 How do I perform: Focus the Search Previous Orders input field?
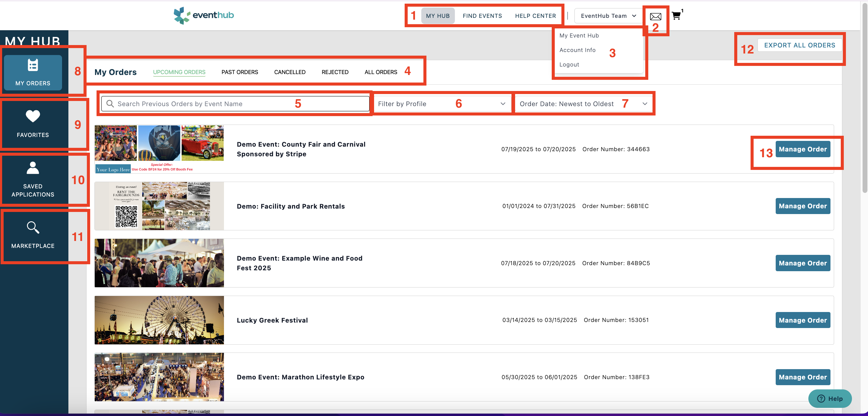pos(235,104)
